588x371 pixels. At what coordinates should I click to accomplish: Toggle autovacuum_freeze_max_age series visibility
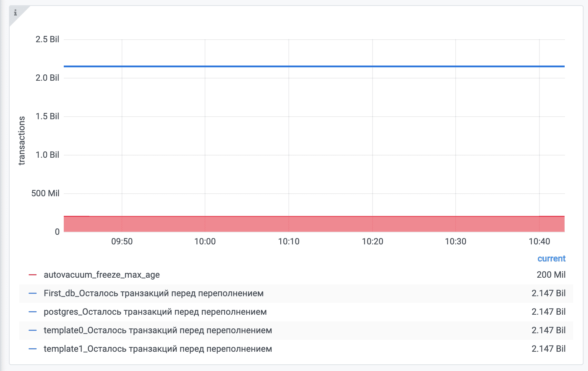(102, 275)
